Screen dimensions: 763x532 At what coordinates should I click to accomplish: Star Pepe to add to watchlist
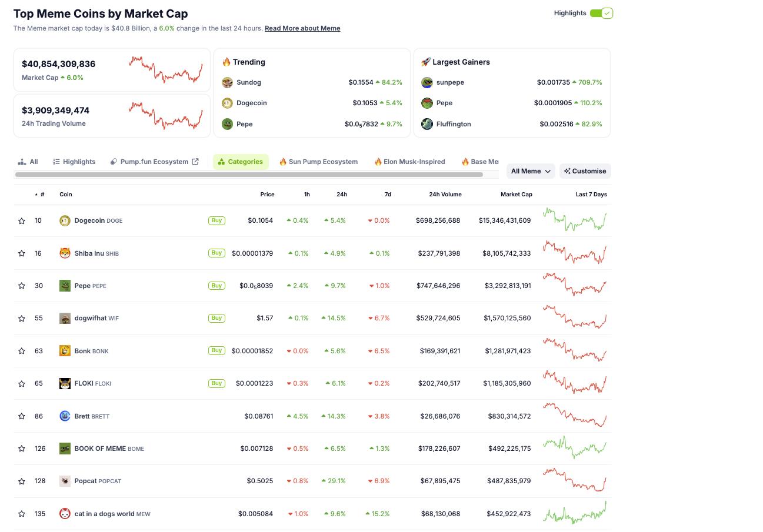22,286
